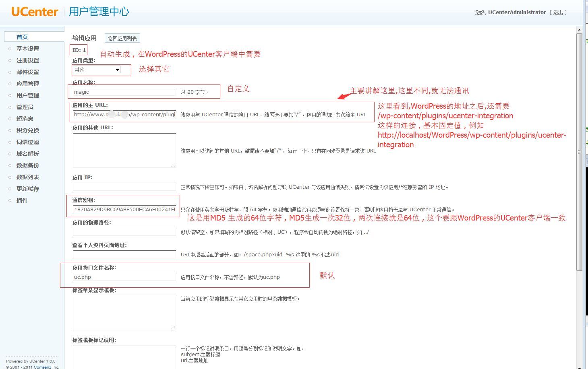Screen dimensions: 588x369
Task: Click the 应用的主 URL input field
Action: tap(124, 115)
